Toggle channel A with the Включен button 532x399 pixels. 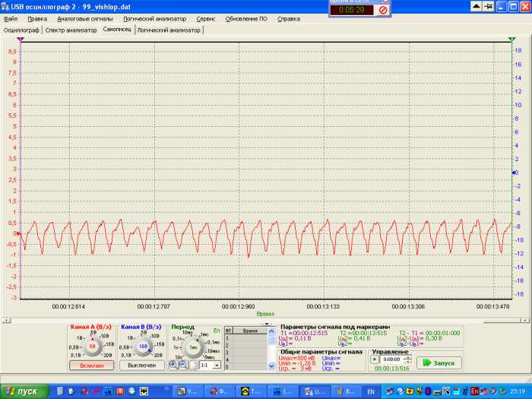92,366
